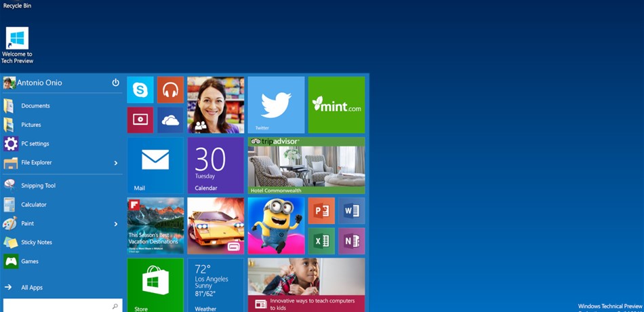Launch the Excel tile
Screen dimensions: 644x312
tap(321, 241)
